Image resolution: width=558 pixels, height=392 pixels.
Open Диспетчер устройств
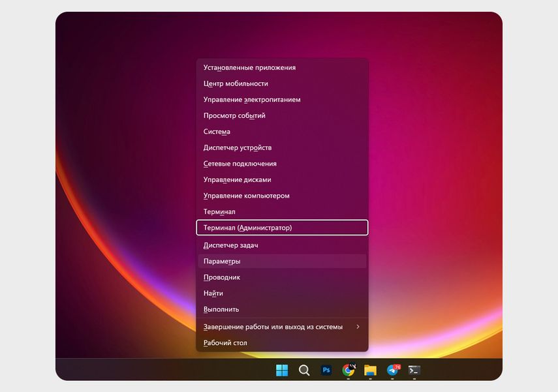[x=282, y=147]
